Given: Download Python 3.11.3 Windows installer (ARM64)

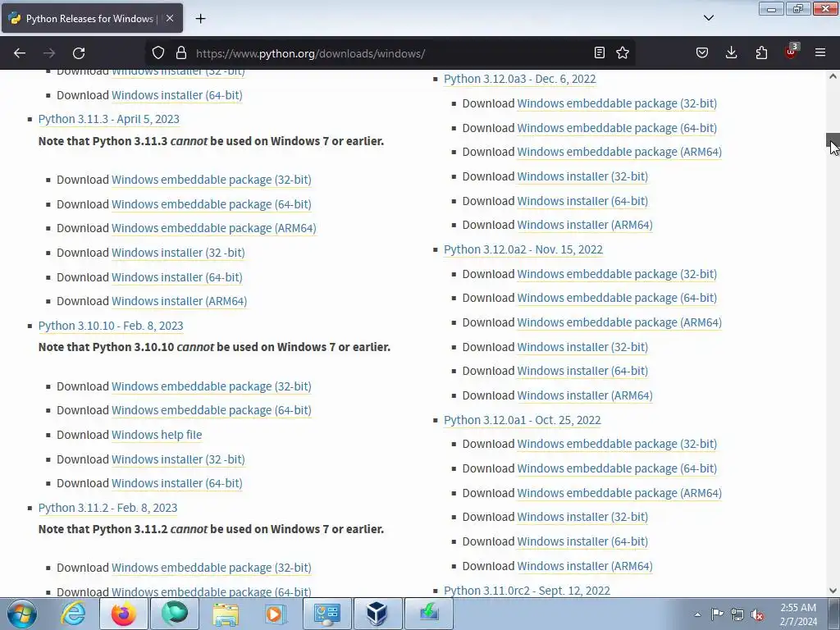Looking at the screenshot, I should 180,301.
